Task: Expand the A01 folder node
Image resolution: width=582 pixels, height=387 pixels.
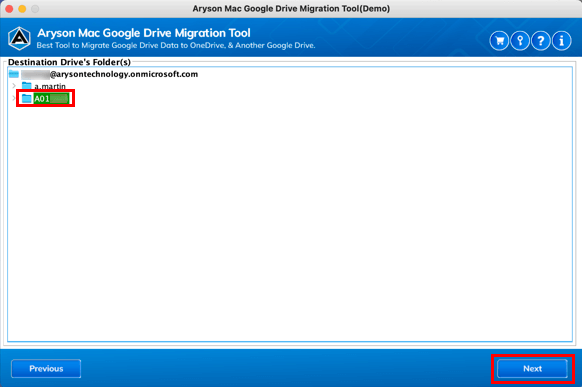Action: [14, 98]
